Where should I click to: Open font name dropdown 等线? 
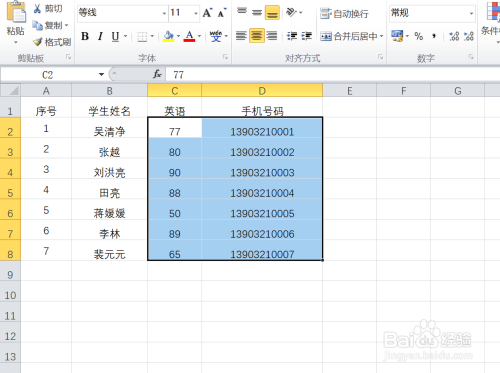pyautogui.click(x=164, y=13)
